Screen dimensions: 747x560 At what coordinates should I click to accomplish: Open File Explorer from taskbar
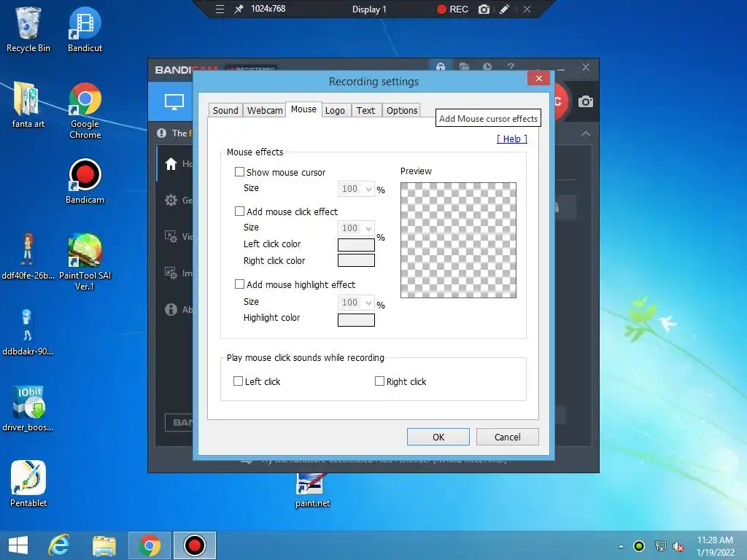click(x=104, y=545)
